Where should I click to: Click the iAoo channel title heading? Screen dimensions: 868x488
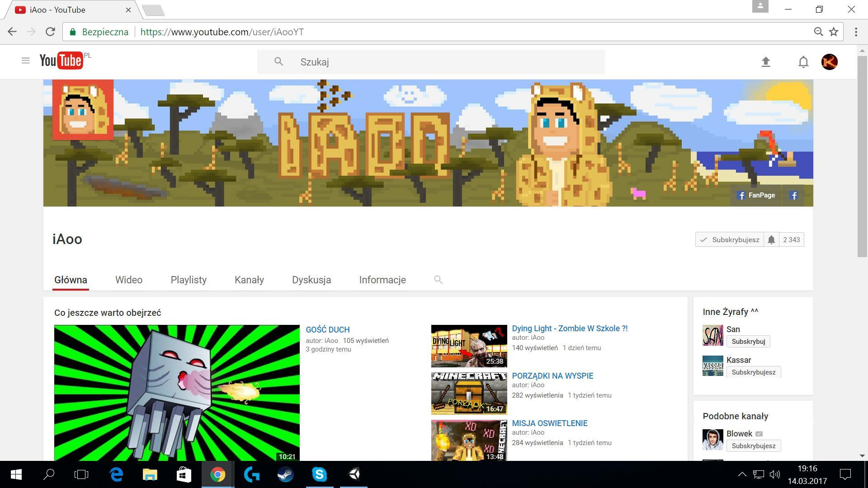[67, 239]
